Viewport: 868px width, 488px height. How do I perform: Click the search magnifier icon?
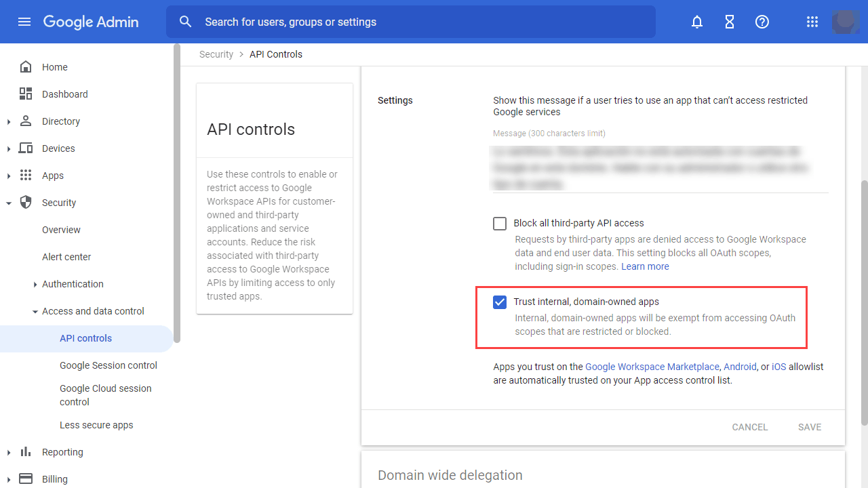pyautogui.click(x=185, y=21)
